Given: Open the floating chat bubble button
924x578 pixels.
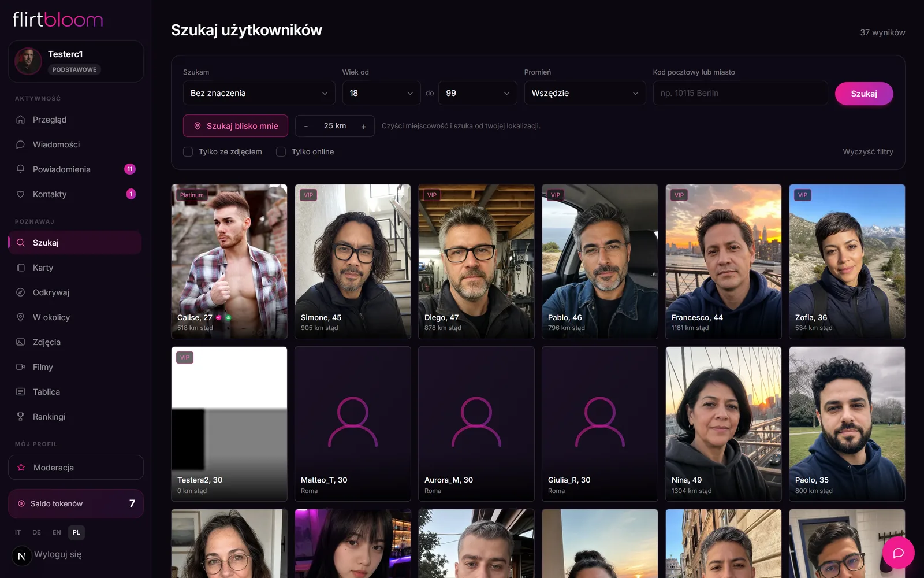Looking at the screenshot, I should pos(898,553).
